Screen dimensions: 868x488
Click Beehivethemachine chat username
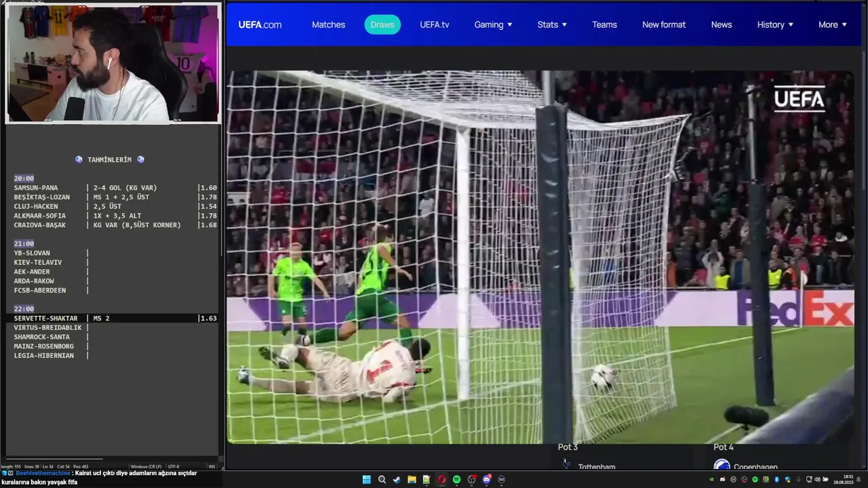coord(42,473)
